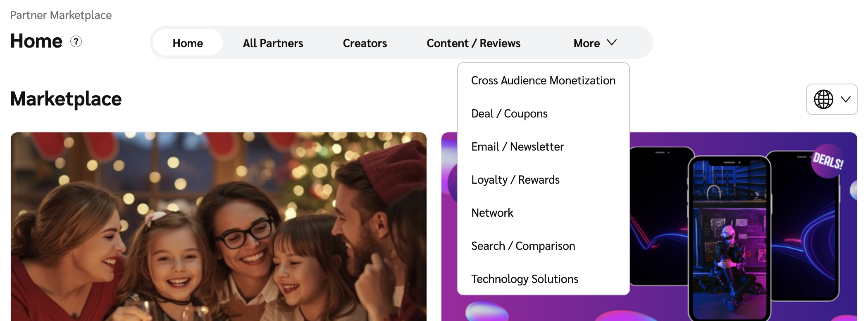The height and width of the screenshot is (321, 868).
Task: Choose Cross Audience Monetization from menu
Action: [x=543, y=80]
